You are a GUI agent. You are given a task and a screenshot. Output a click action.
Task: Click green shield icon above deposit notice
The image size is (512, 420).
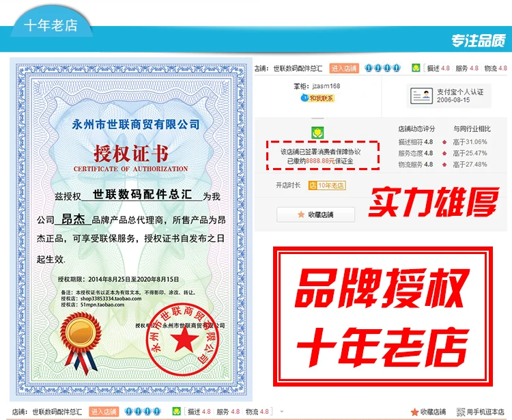click(x=317, y=132)
